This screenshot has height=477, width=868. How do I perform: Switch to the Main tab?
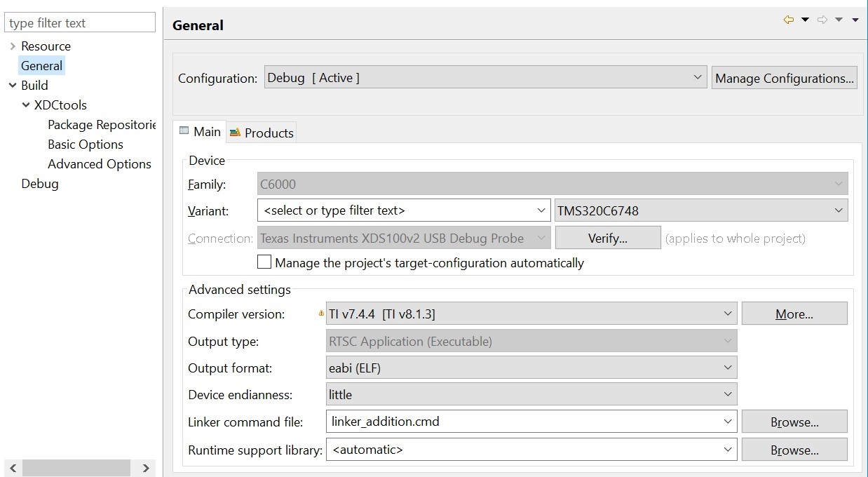(200, 131)
